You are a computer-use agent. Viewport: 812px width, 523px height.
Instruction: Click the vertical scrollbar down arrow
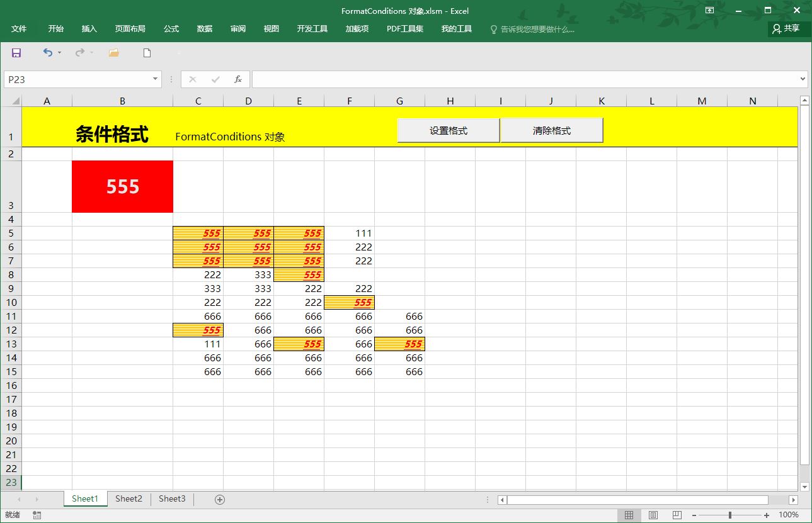[804, 486]
